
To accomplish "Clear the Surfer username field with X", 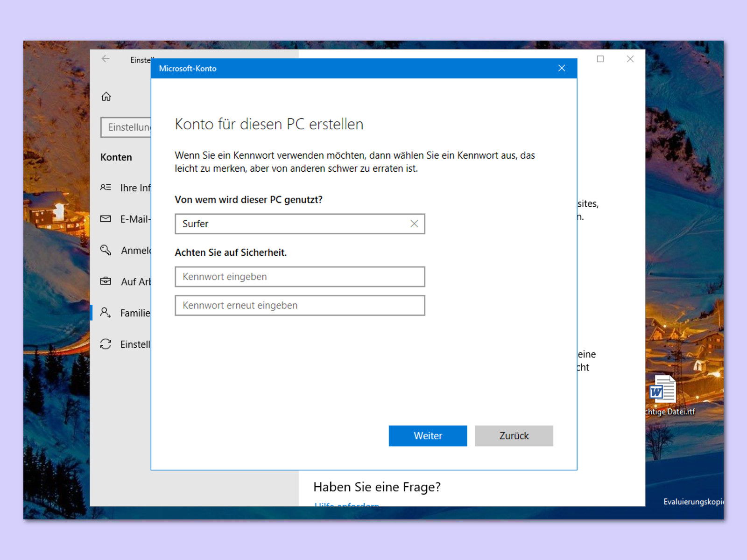I will (414, 224).
